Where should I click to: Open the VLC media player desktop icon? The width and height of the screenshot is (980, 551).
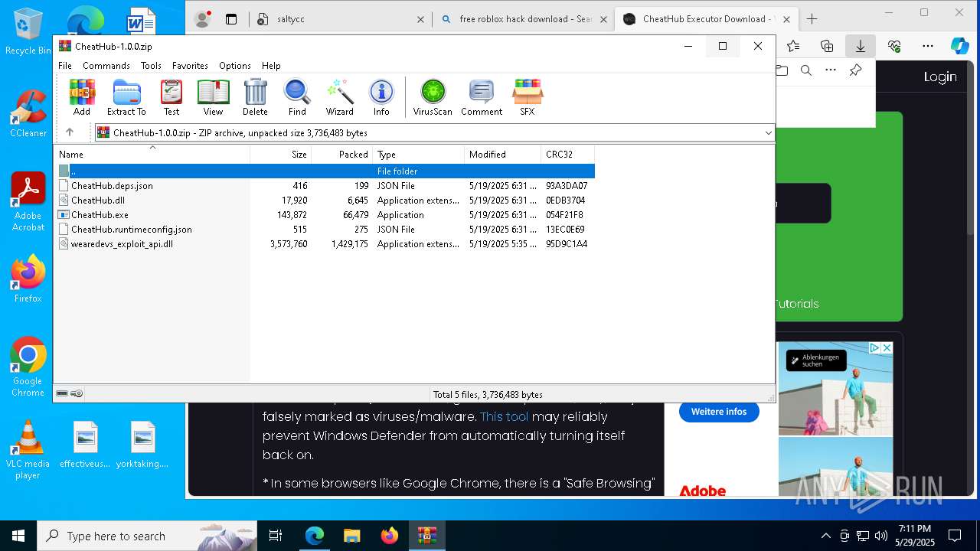(x=28, y=450)
